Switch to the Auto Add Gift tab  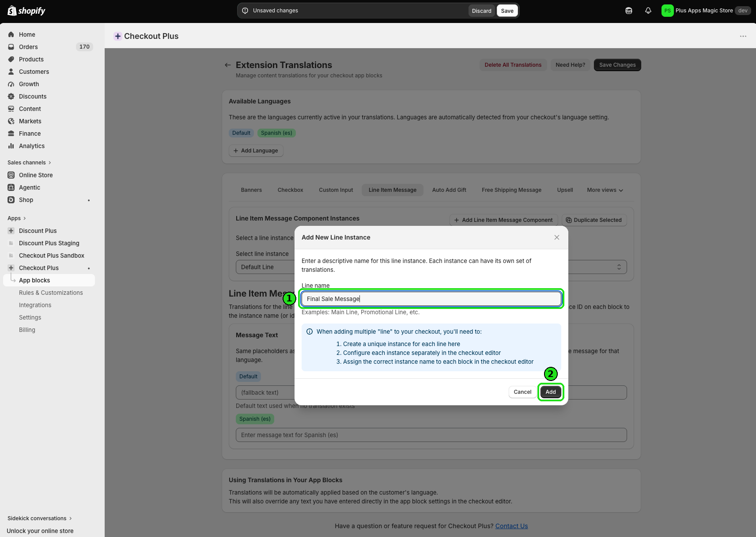point(449,190)
